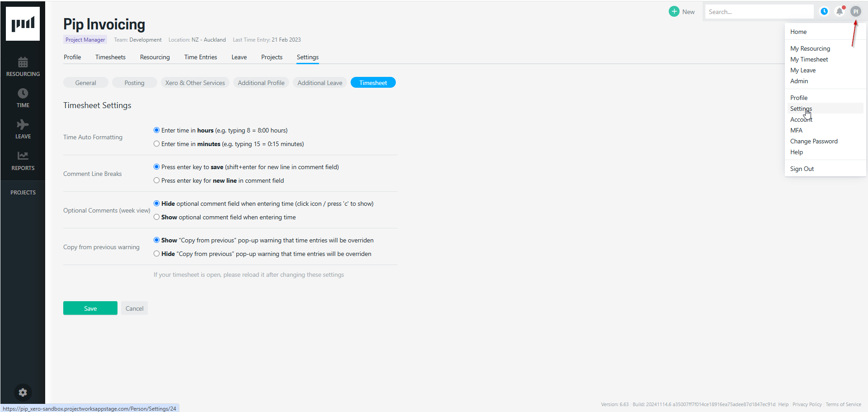
Task: Open the settings gear at bottom of sidebar
Action: click(x=23, y=393)
